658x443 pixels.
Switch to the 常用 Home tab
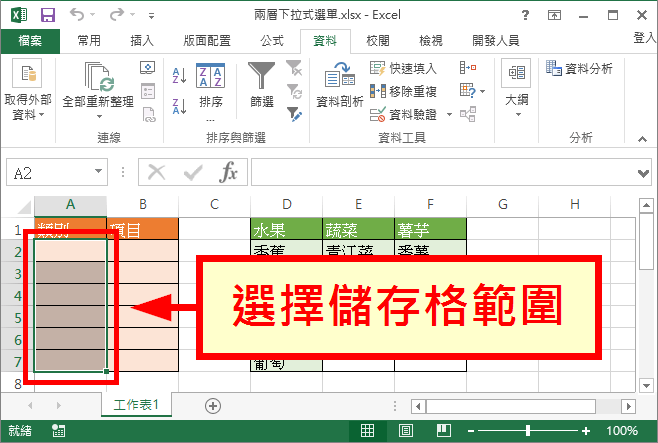[x=89, y=41]
